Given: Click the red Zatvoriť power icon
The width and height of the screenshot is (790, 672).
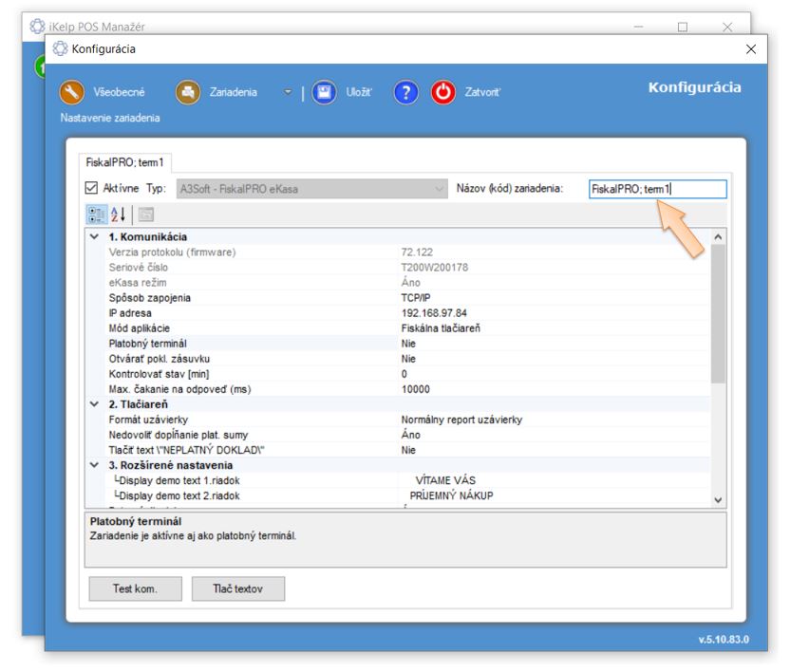Looking at the screenshot, I should (x=443, y=92).
